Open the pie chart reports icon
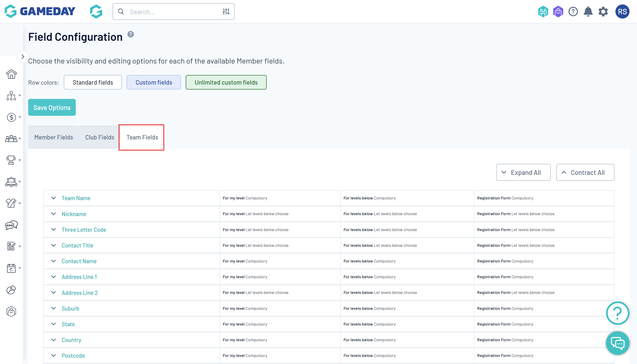The height and width of the screenshot is (364, 637). (11, 290)
